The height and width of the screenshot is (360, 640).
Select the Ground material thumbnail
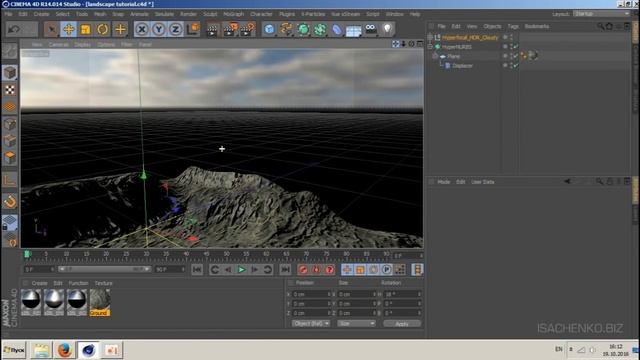100,302
